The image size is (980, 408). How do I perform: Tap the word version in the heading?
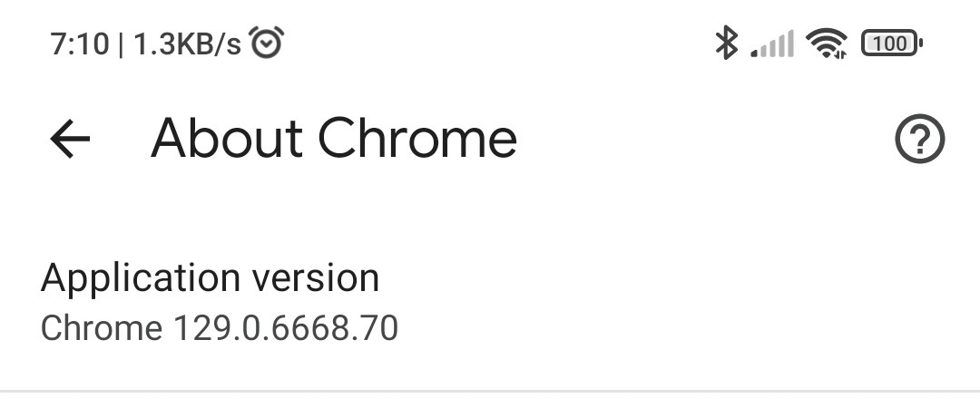(x=318, y=277)
